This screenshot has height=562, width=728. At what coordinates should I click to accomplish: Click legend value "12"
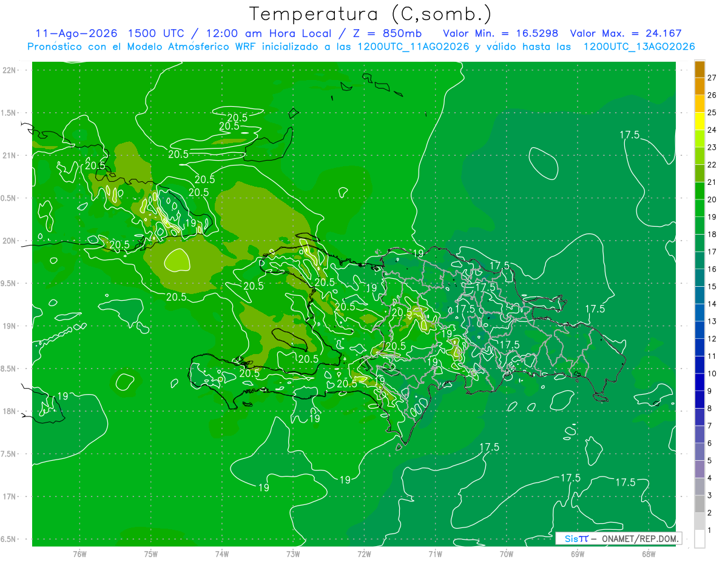[712, 339]
